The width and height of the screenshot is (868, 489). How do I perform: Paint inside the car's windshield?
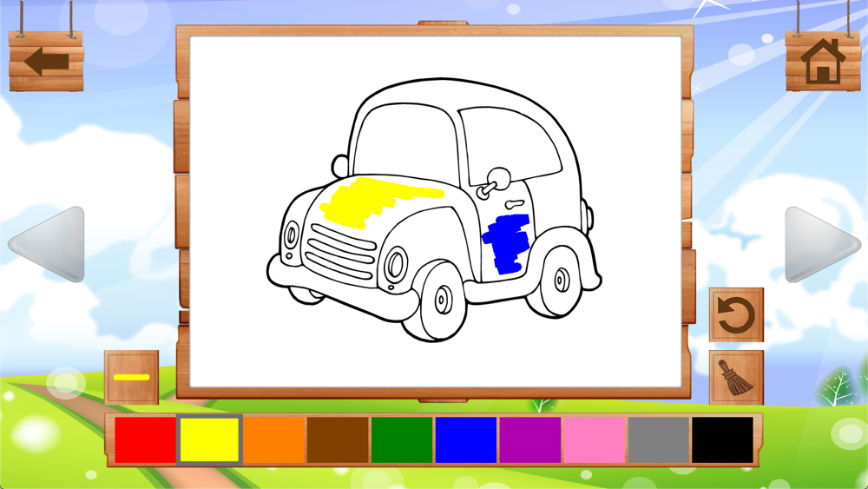click(x=404, y=143)
